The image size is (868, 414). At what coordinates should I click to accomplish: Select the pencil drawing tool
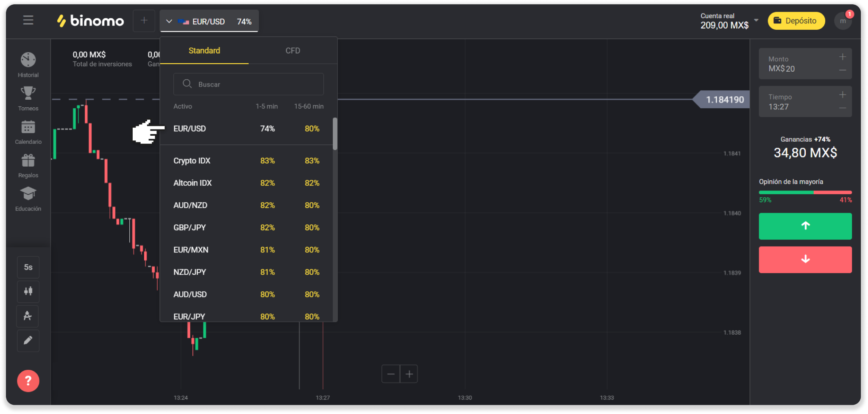coord(28,341)
